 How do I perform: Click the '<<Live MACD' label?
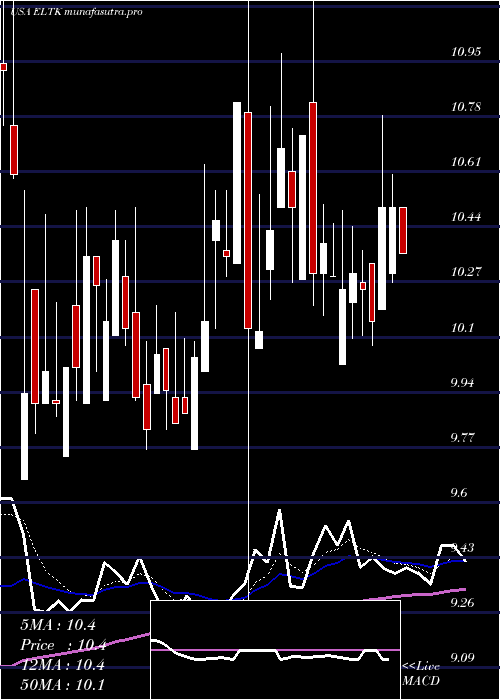[x=421, y=674]
